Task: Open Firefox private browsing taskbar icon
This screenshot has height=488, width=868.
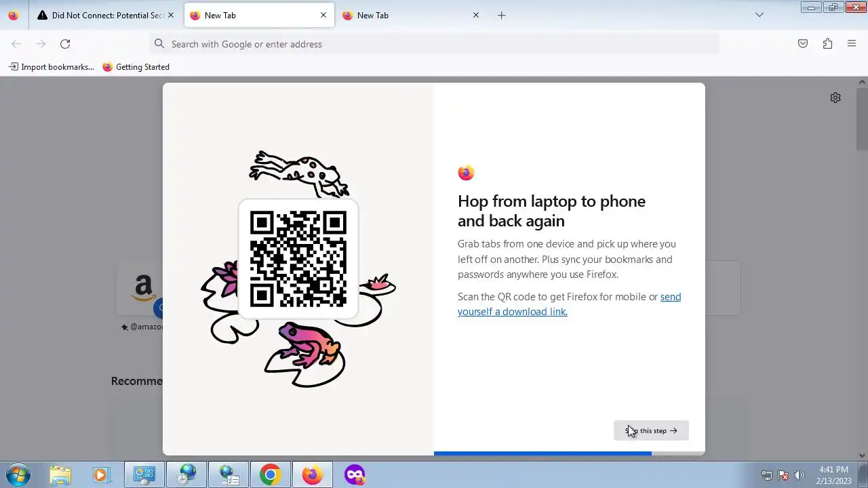Action: [355, 474]
